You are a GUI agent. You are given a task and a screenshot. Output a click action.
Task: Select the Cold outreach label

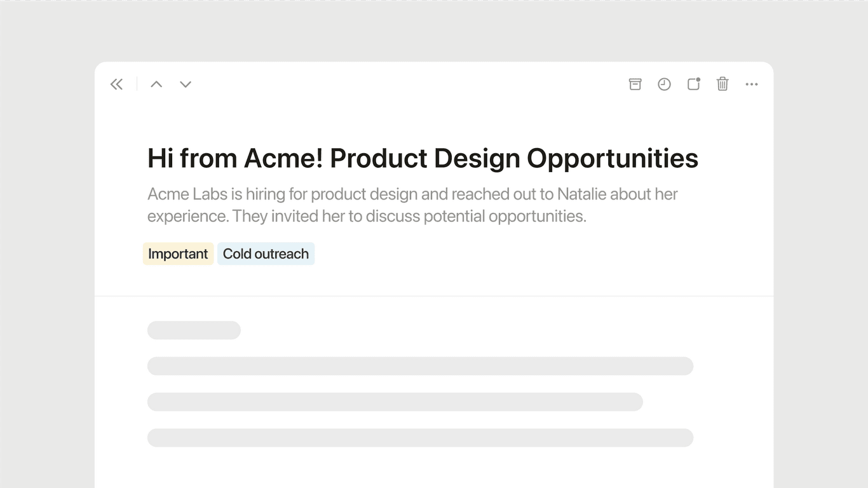[x=266, y=254]
